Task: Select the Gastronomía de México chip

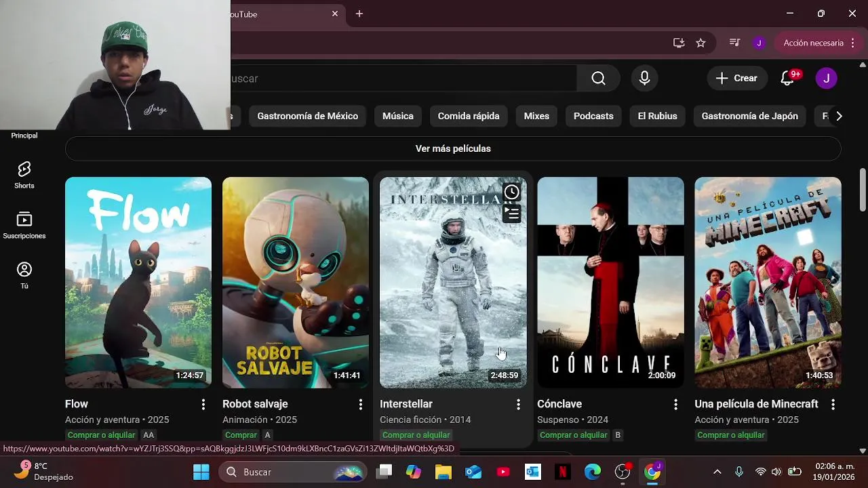Action: [307, 116]
